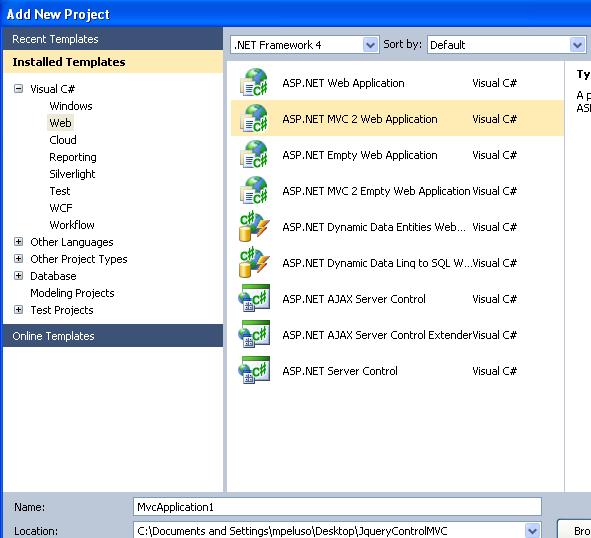Open the Installed Templates section
The height and width of the screenshot is (538, 591).
tap(113, 62)
